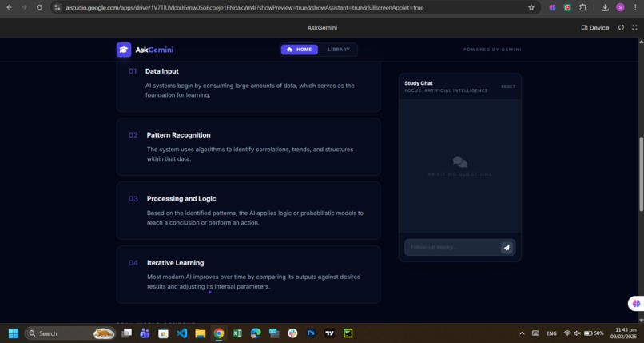Click the Powered by Gemini text
The image size is (644, 343).
point(492,50)
